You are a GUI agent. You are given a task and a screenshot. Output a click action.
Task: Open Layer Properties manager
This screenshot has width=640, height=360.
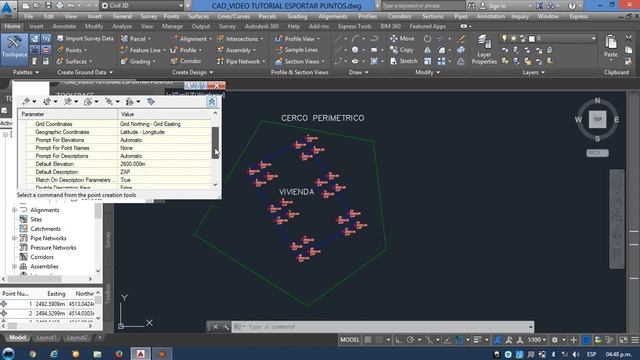484,49
